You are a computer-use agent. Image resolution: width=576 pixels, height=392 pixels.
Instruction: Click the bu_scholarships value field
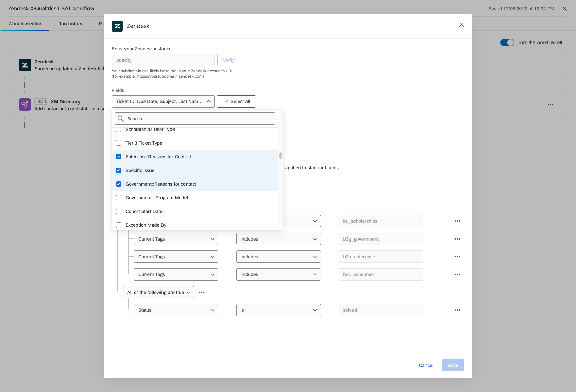[381, 221]
